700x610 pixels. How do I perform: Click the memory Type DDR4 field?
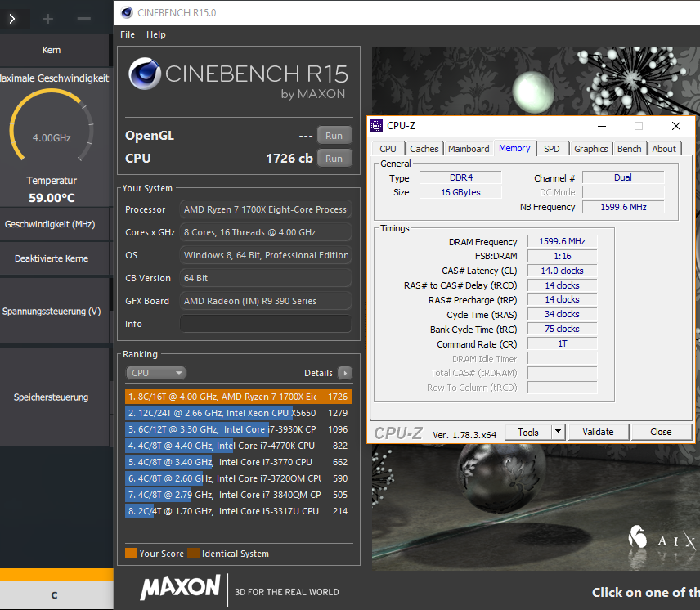[460, 177]
